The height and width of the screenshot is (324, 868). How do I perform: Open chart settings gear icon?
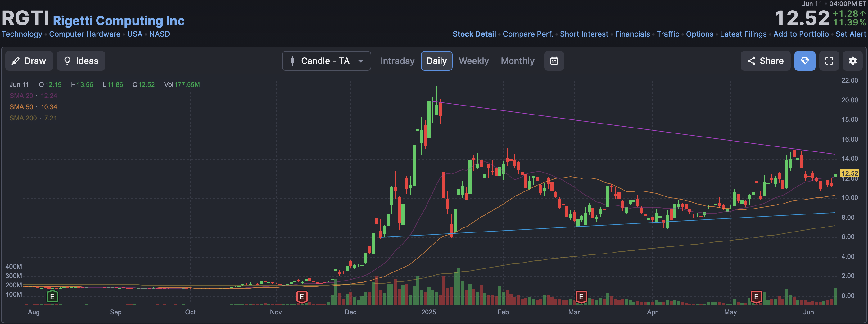[852, 61]
